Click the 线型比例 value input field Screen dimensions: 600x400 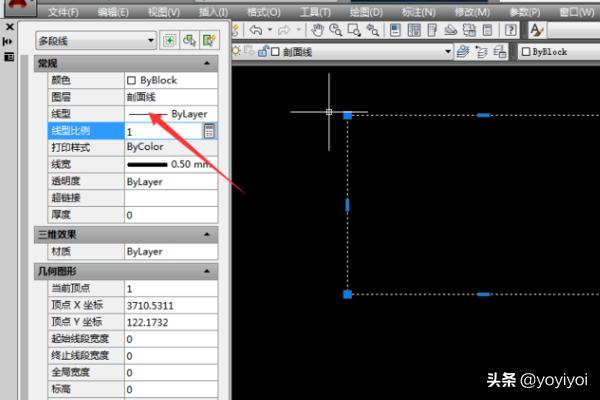click(163, 131)
